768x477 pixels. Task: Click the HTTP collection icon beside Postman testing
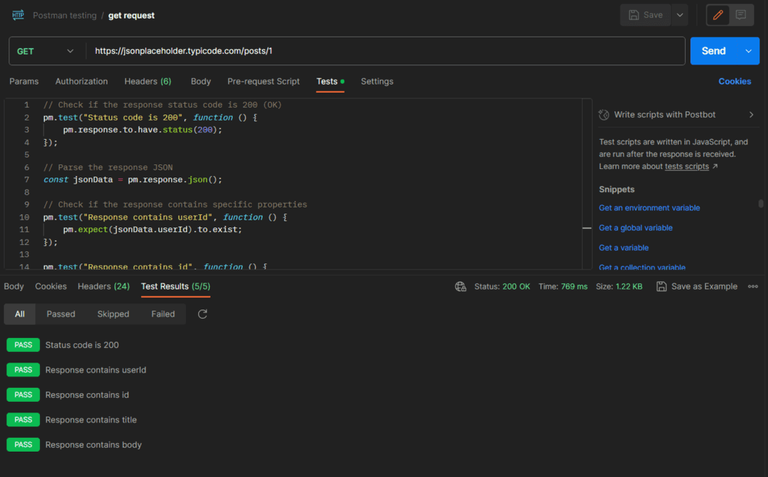pyautogui.click(x=18, y=15)
